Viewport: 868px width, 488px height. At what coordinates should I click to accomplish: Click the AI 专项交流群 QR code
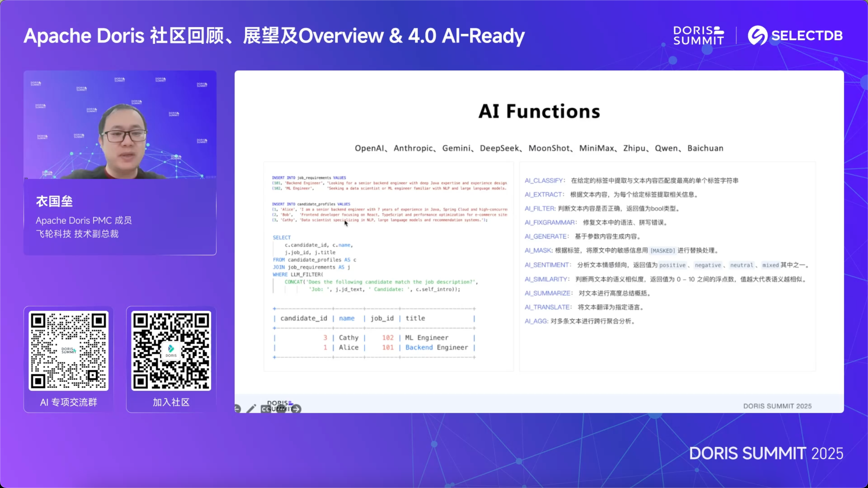[x=69, y=350]
